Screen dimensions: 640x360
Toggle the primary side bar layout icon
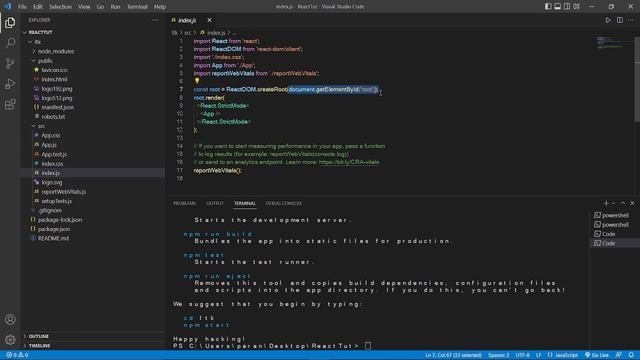[548, 7]
